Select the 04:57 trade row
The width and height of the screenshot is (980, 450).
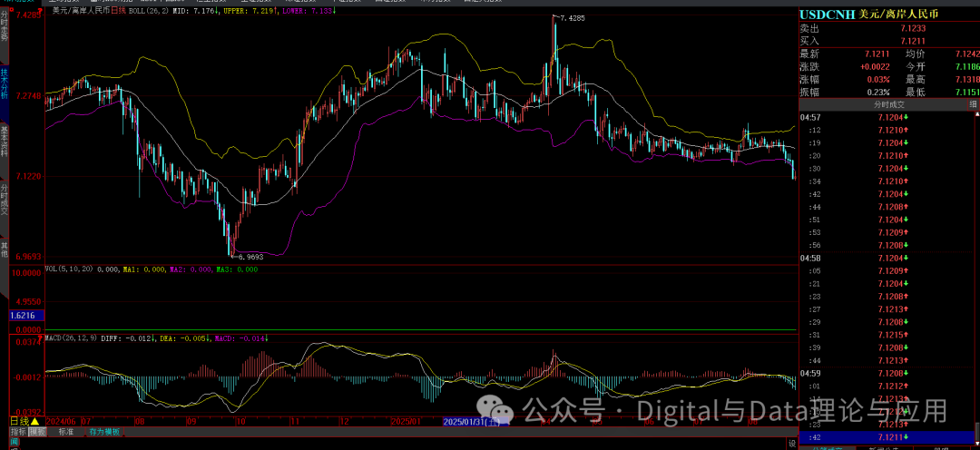click(887, 118)
